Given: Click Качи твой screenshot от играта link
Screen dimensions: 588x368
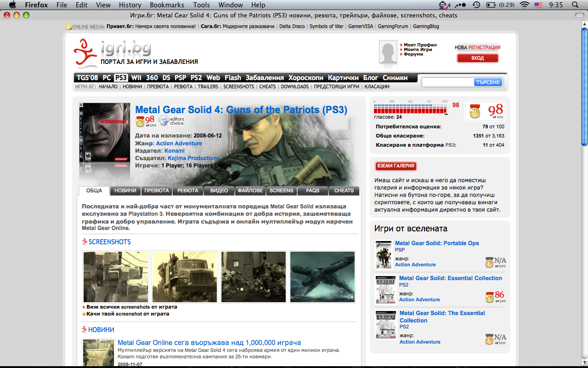Looking at the screenshot, I should coord(128,314).
